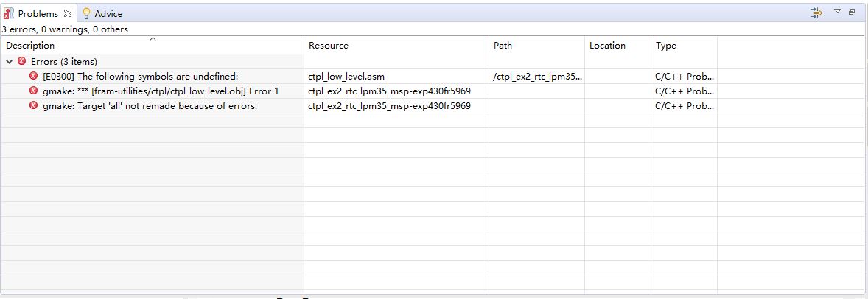Click the Advice lightbulb icon
This screenshot has width=868, height=299.
click(x=86, y=13)
